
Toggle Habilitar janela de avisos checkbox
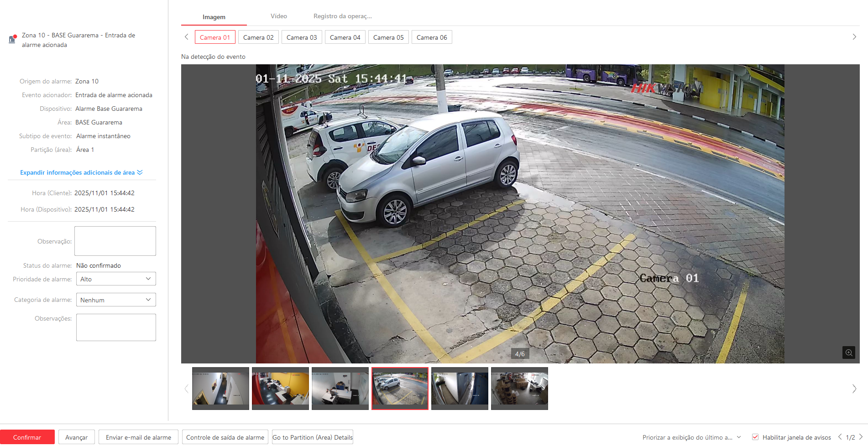point(755,437)
